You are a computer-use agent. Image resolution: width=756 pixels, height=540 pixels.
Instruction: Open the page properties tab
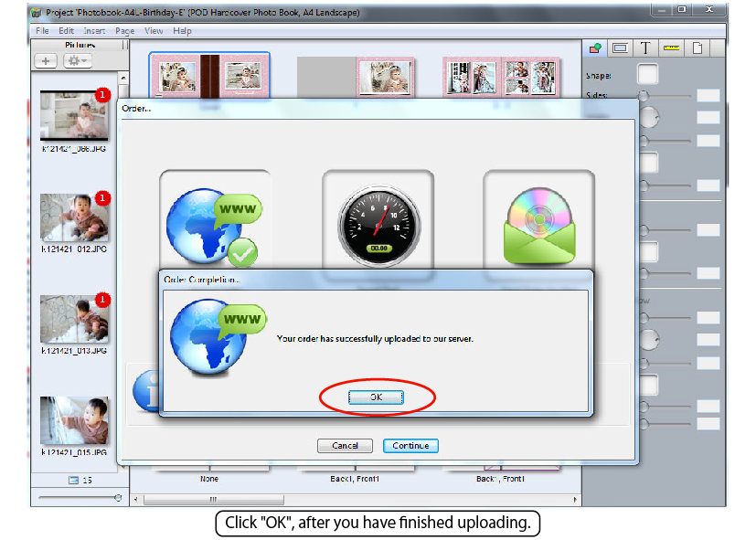click(697, 48)
